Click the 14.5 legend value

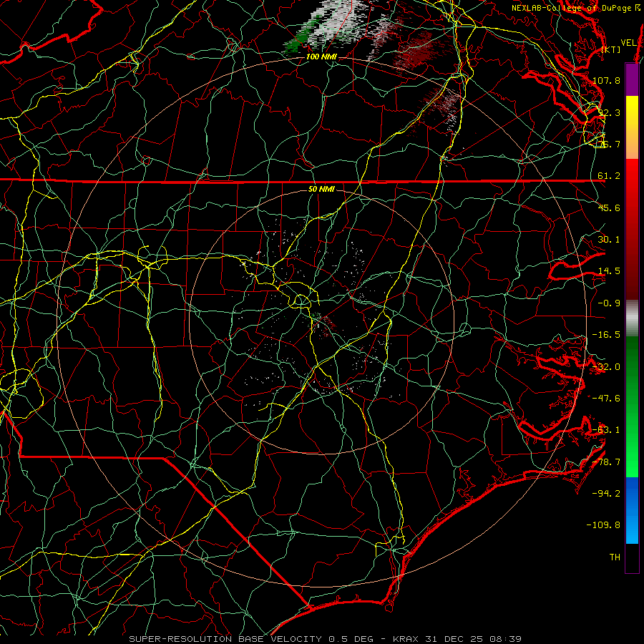coord(609,271)
